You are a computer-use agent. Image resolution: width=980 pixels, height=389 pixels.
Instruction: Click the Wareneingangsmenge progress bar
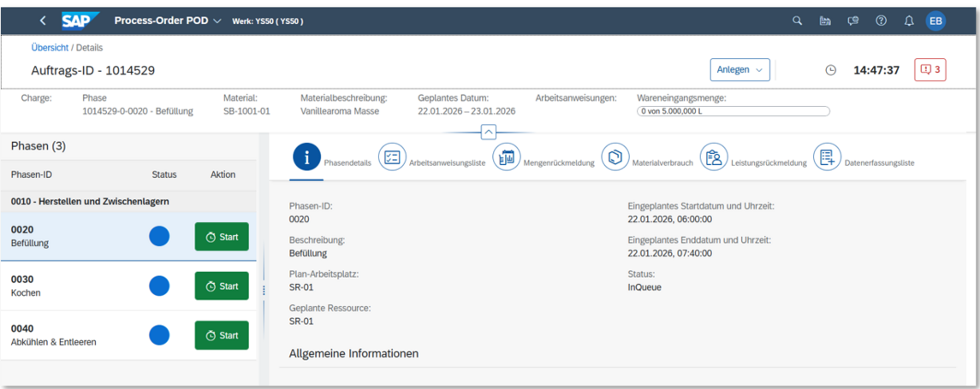[x=734, y=111]
